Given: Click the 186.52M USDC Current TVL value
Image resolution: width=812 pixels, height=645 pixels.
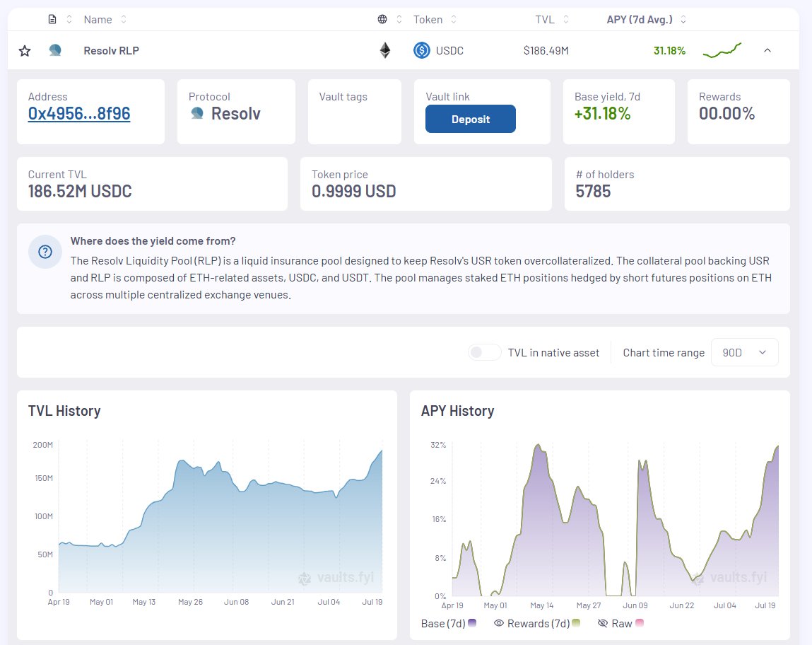Looking at the screenshot, I should (80, 191).
